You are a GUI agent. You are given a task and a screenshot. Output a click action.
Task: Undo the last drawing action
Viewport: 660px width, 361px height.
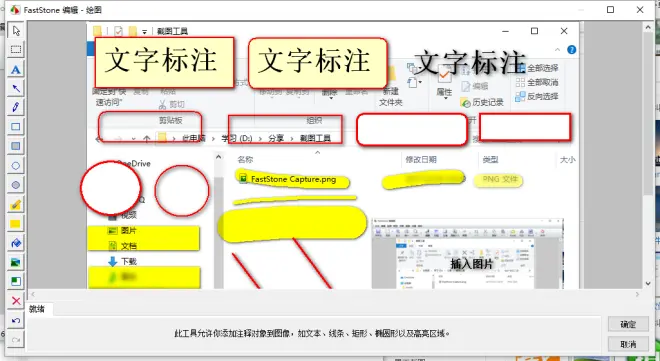16,321
